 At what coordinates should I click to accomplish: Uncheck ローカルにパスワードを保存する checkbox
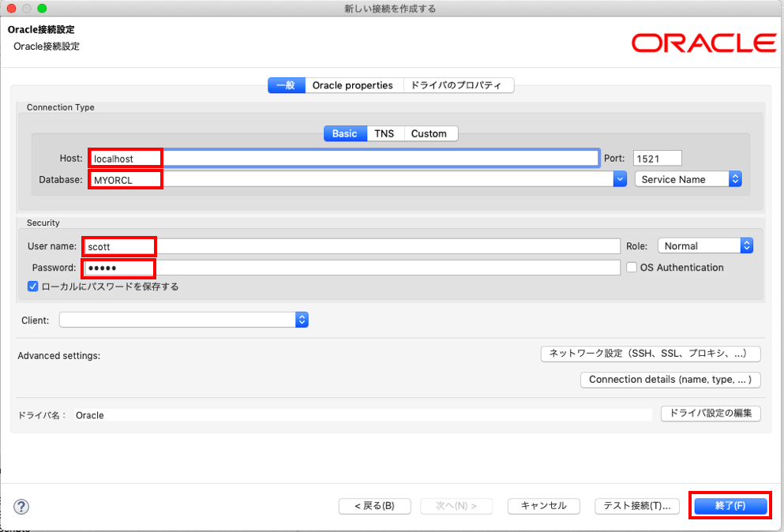[x=33, y=287]
